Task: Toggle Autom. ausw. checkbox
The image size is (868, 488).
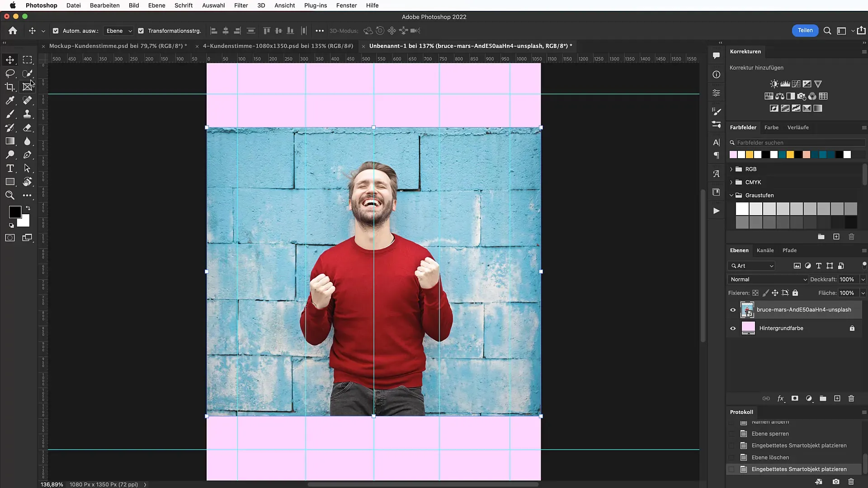Action: click(x=56, y=31)
